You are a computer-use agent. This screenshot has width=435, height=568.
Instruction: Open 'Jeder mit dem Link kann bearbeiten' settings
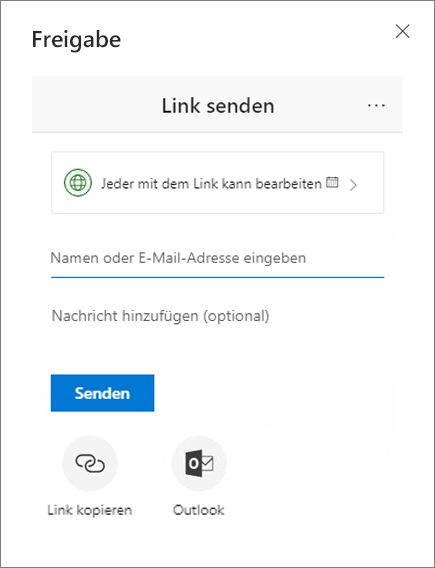(211, 184)
